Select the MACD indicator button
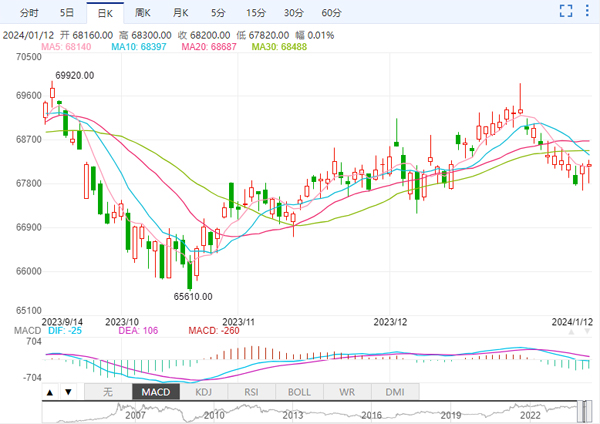 pos(156,392)
